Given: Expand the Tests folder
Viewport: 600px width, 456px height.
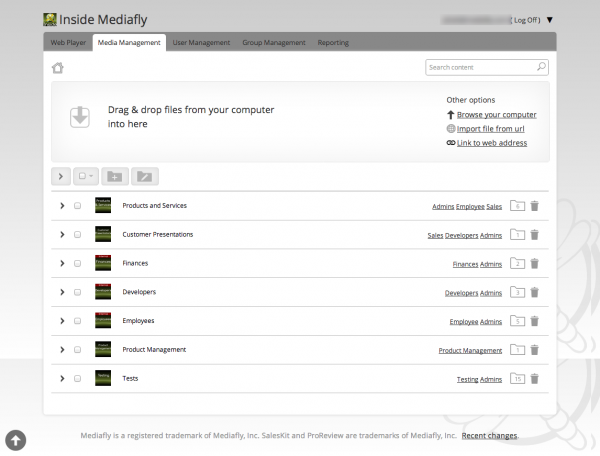Looking at the screenshot, I should tap(62, 379).
